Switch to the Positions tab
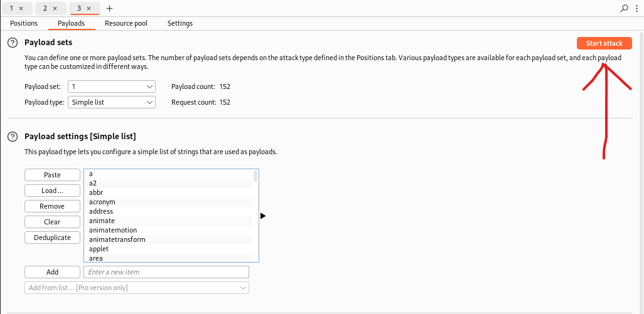 [24, 23]
